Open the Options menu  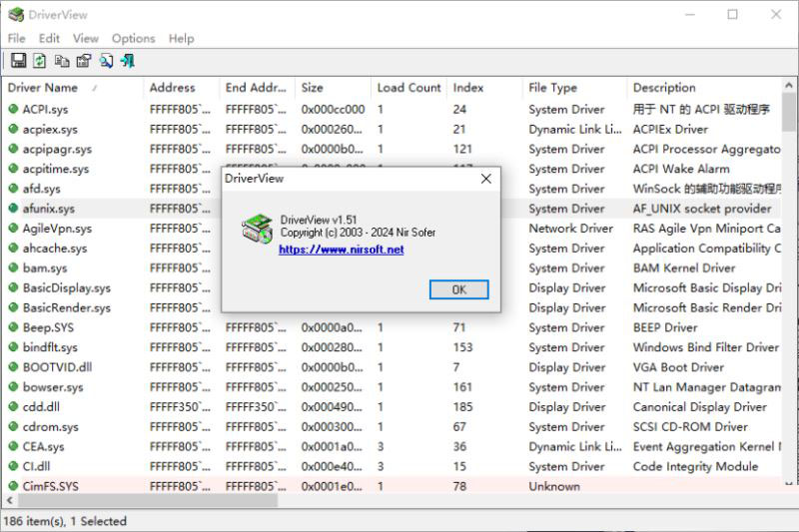[134, 39]
